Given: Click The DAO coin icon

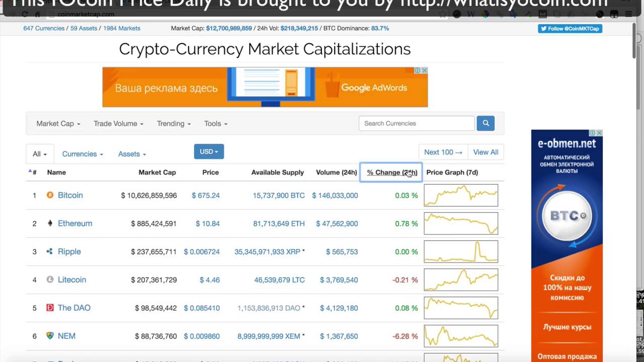Looking at the screenshot, I should [x=50, y=308].
